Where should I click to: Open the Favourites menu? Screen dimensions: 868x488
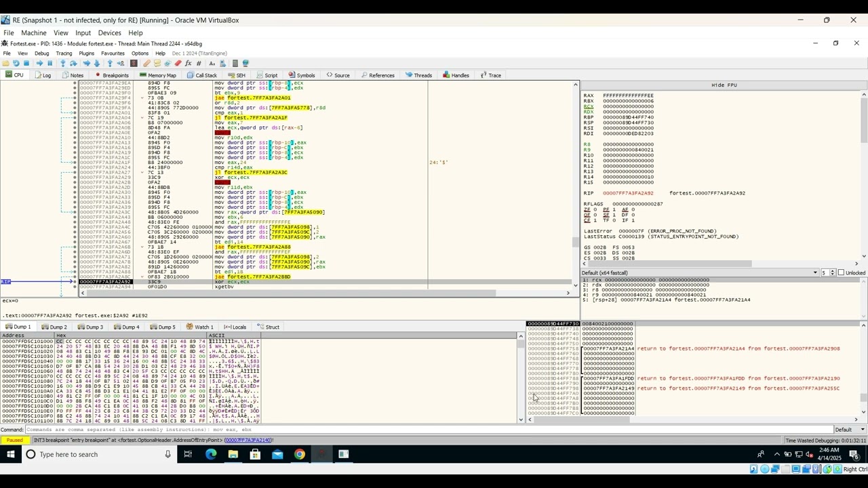pos(113,54)
